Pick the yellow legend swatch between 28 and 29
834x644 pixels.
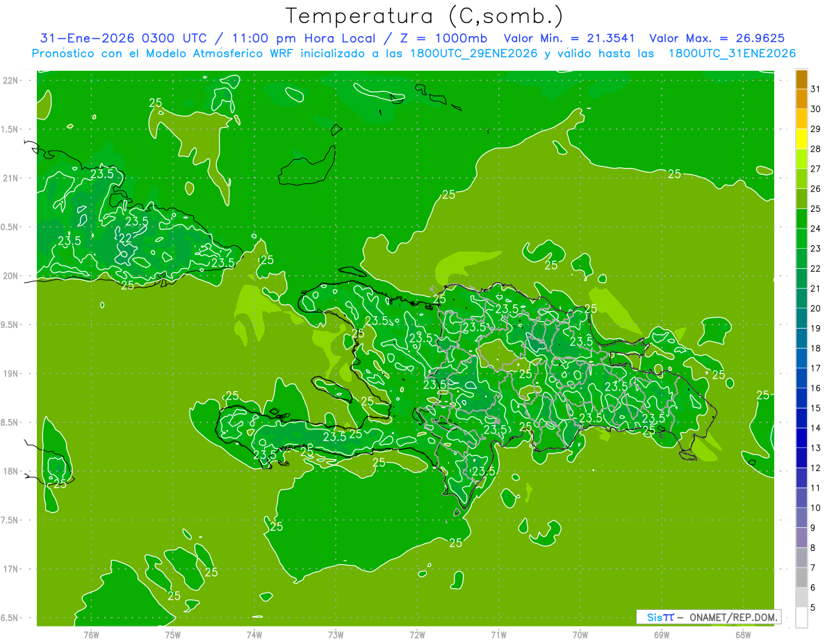[x=801, y=139]
